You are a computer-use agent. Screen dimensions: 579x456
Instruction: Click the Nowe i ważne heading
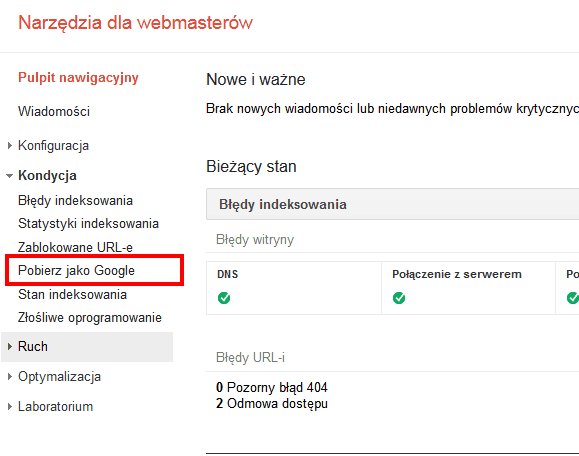coord(256,79)
